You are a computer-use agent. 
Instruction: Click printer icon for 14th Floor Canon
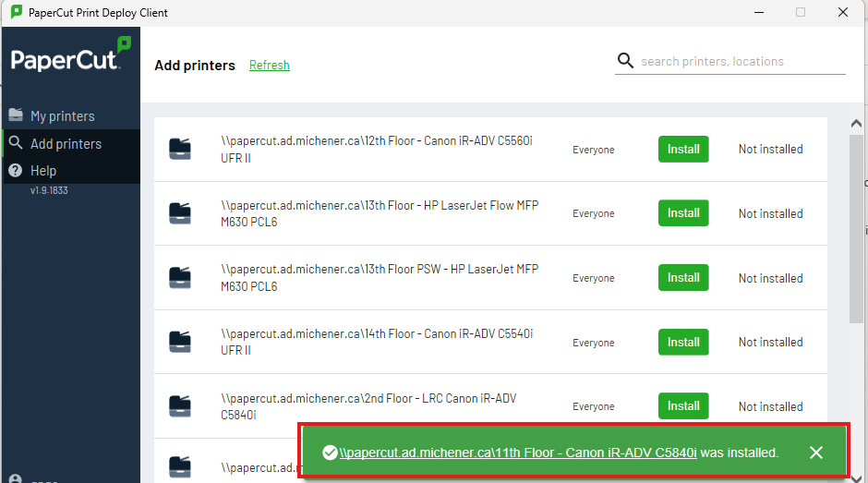pyautogui.click(x=180, y=342)
